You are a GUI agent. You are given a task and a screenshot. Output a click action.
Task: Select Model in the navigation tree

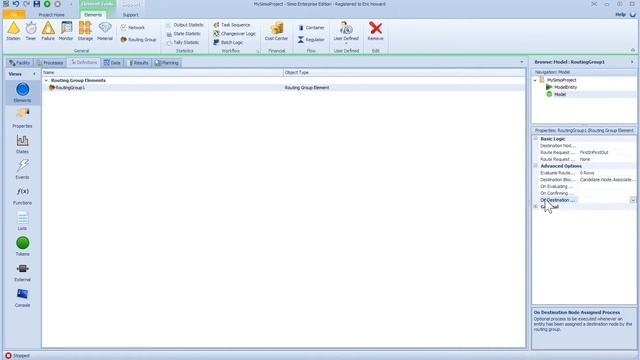click(560, 94)
